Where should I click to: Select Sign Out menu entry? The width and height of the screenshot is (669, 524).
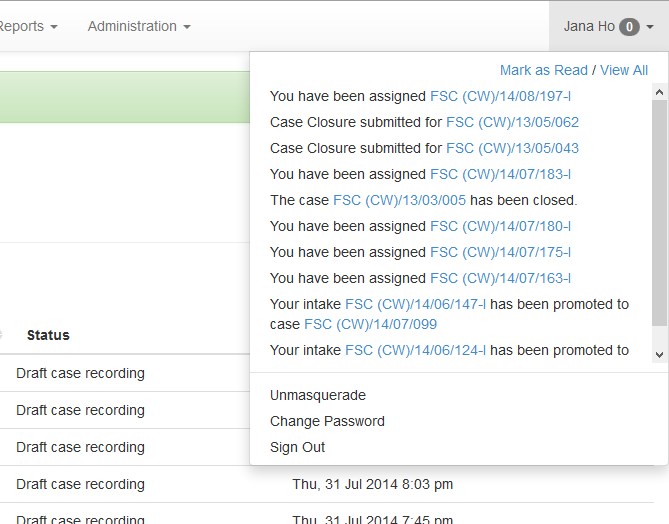pyautogui.click(x=297, y=447)
